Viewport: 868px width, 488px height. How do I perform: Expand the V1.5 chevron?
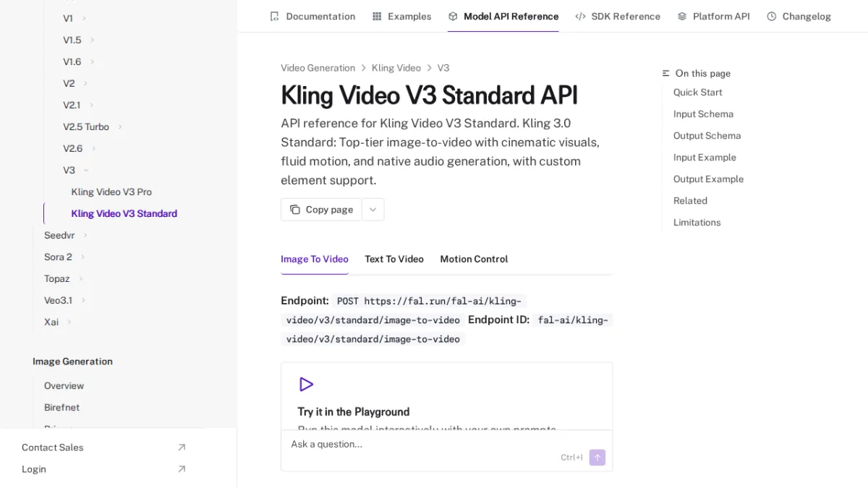coord(92,40)
